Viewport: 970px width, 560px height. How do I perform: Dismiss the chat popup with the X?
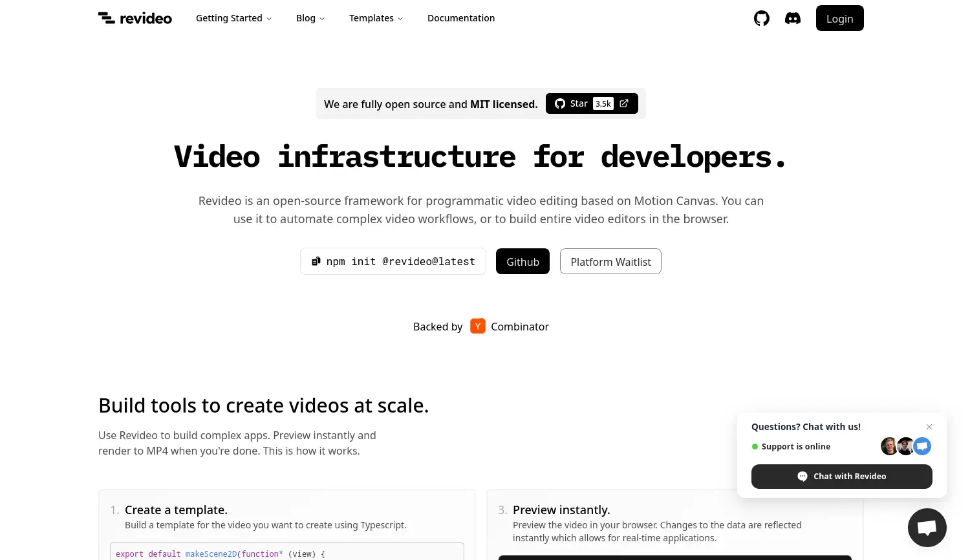coord(929,427)
